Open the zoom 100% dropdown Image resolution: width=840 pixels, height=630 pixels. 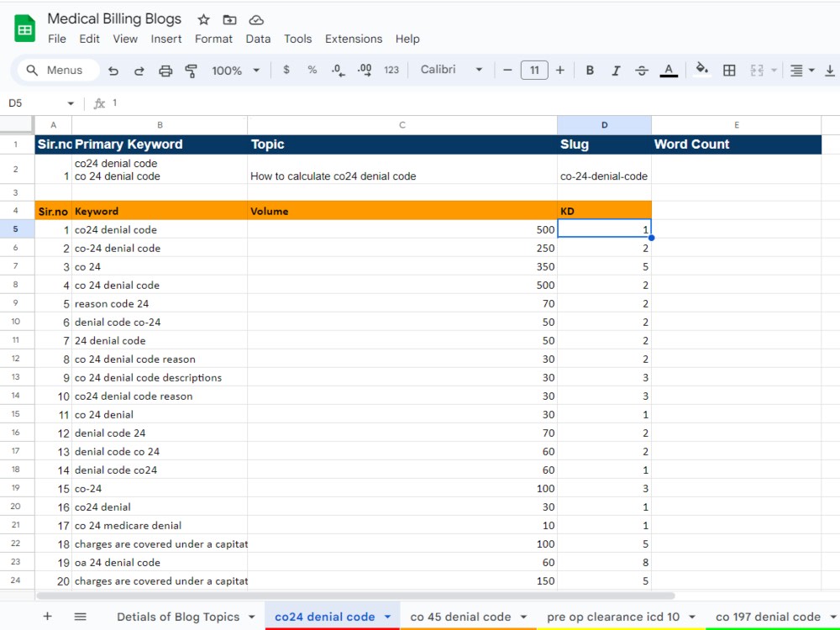coord(236,71)
